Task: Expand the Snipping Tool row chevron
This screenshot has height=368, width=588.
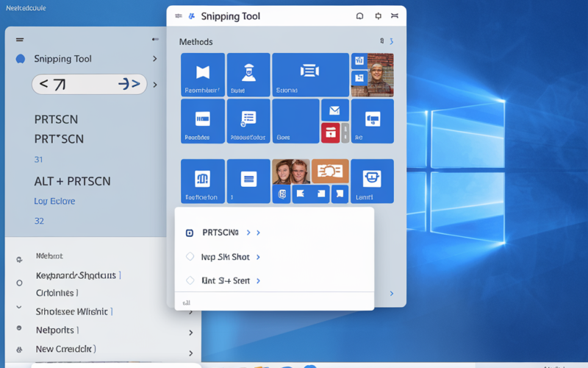Action: coord(155,59)
